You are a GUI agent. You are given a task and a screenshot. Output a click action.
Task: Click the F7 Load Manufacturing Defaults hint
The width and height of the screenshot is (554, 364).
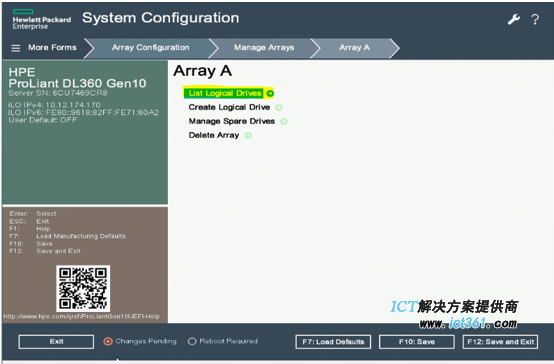point(67,236)
